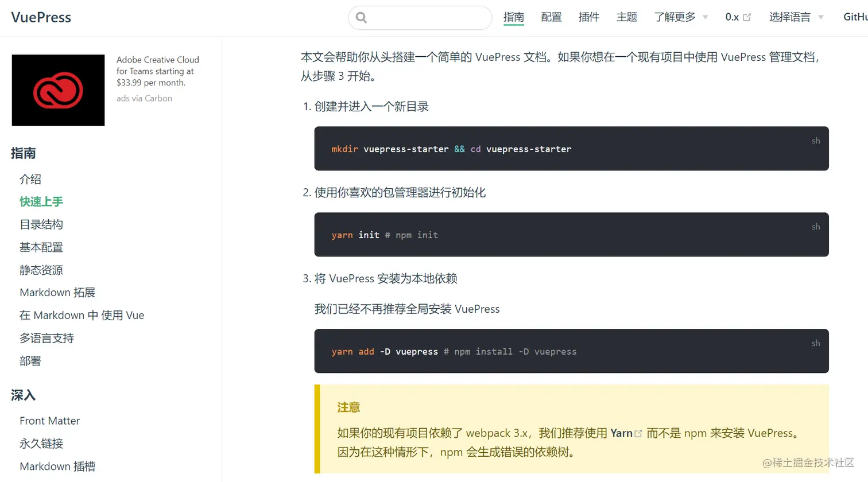Click the 注意 warning box title
The height and width of the screenshot is (482, 868).
(348, 407)
